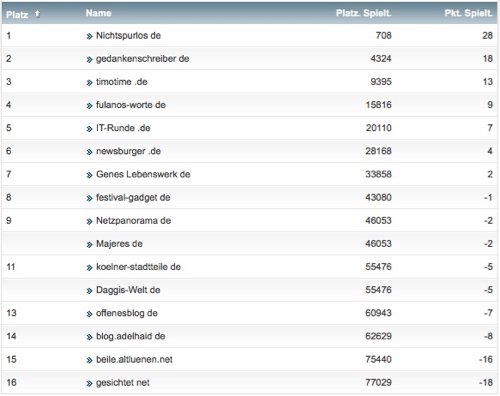Select the points value 13
This screenshot has height=396, width=500.
(488, 82)
